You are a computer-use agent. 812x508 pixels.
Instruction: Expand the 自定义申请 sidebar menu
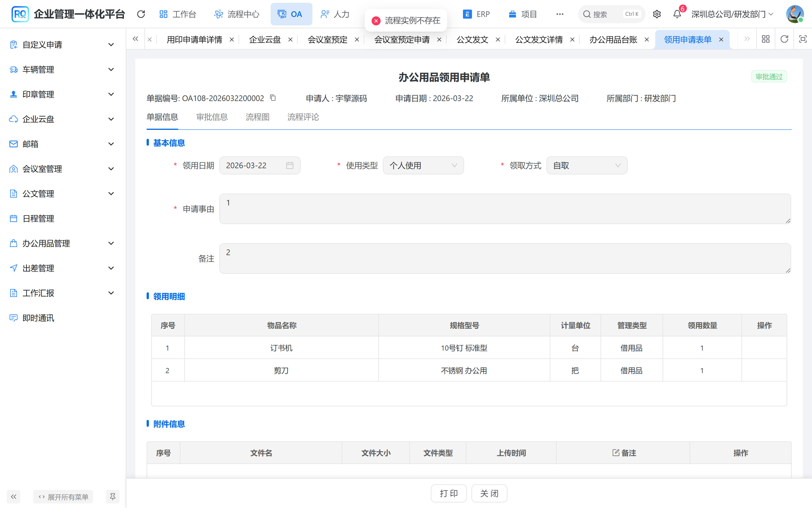[x=63, y=45]
